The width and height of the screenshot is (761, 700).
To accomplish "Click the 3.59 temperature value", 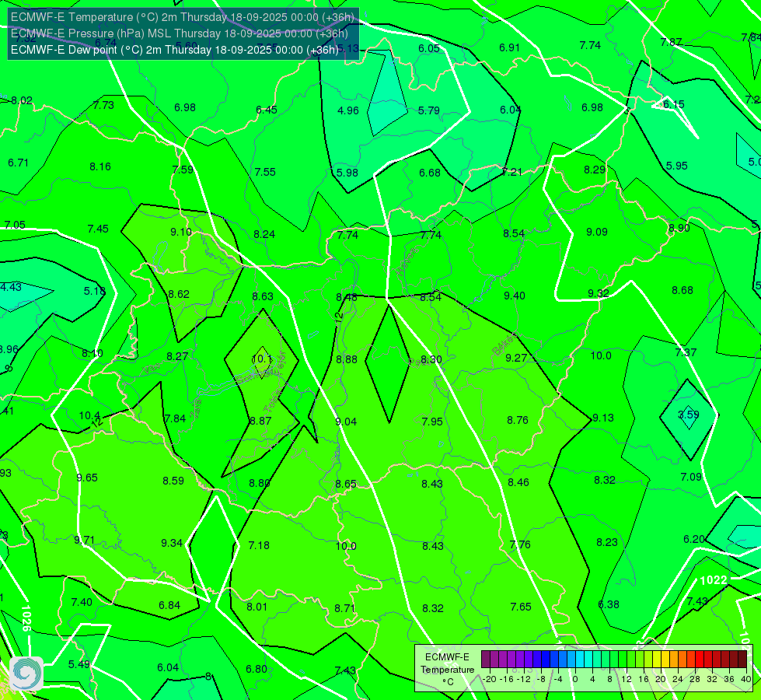I will click(x=688, y=415).
